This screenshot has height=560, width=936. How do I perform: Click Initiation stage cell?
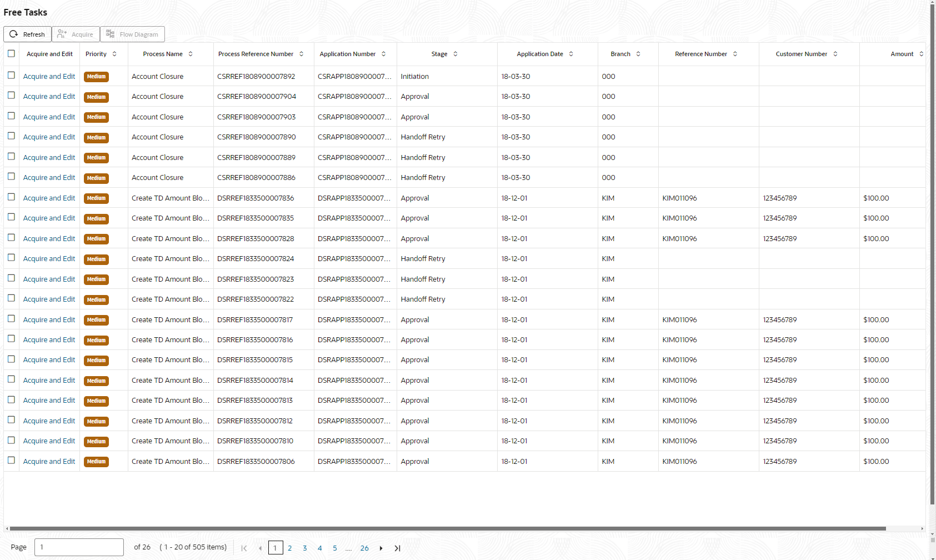pyautogui.click(x=415, y=77)
